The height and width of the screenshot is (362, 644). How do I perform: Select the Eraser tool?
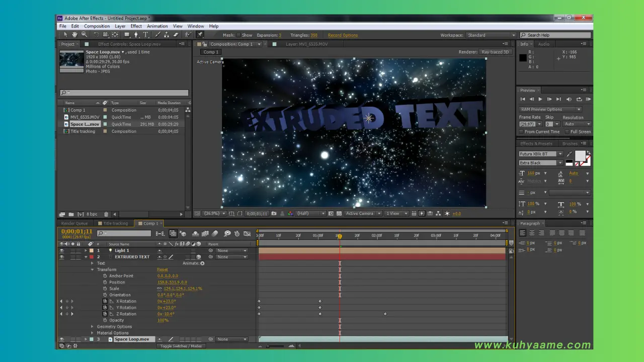click(176, 35)
